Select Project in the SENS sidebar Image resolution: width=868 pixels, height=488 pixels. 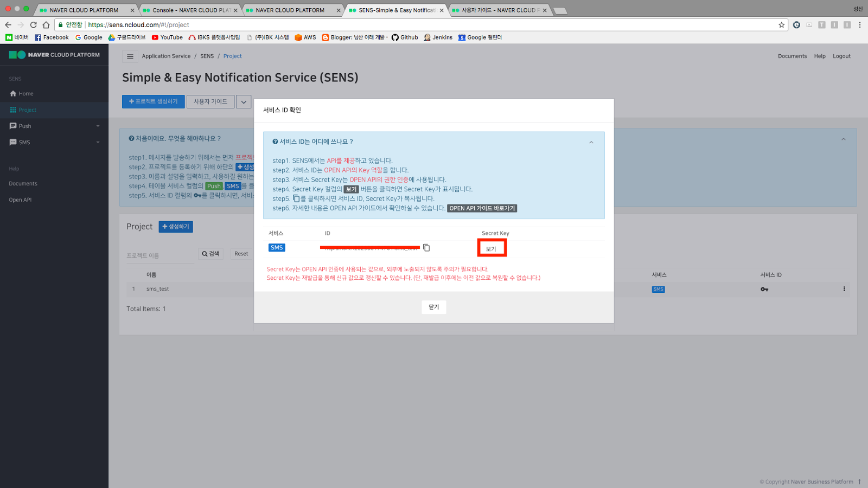tap(54, 110)
